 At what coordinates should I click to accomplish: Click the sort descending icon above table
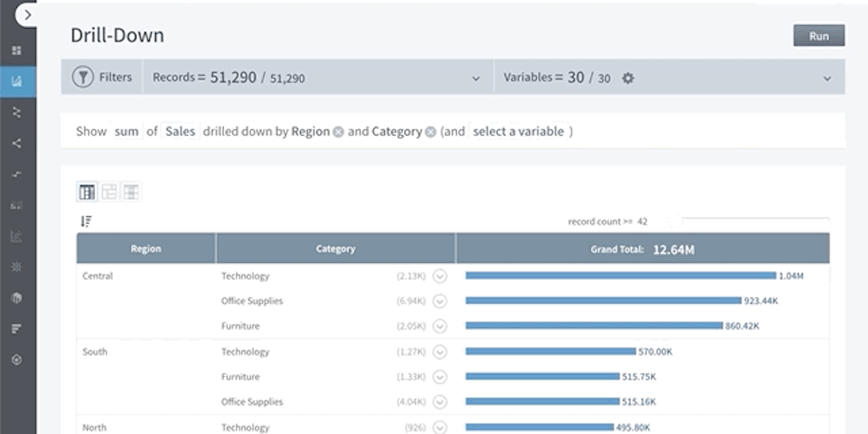coord(86,221)
